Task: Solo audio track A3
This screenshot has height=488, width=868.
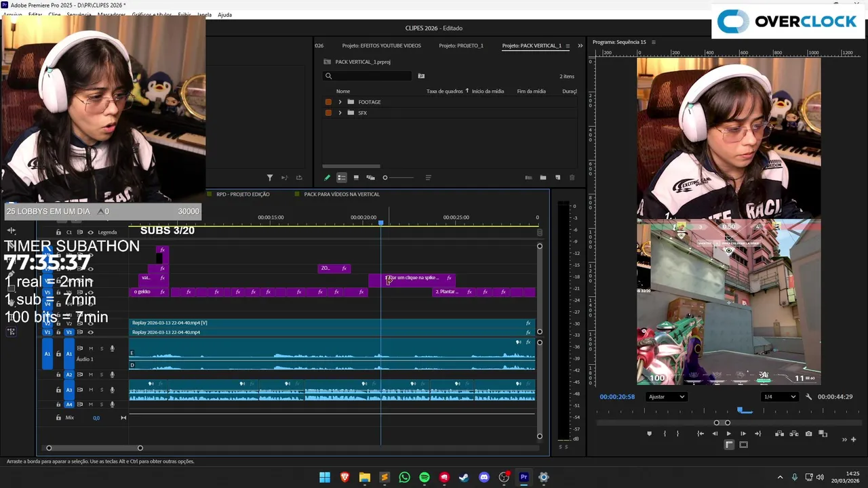Action: click(102, 390)
